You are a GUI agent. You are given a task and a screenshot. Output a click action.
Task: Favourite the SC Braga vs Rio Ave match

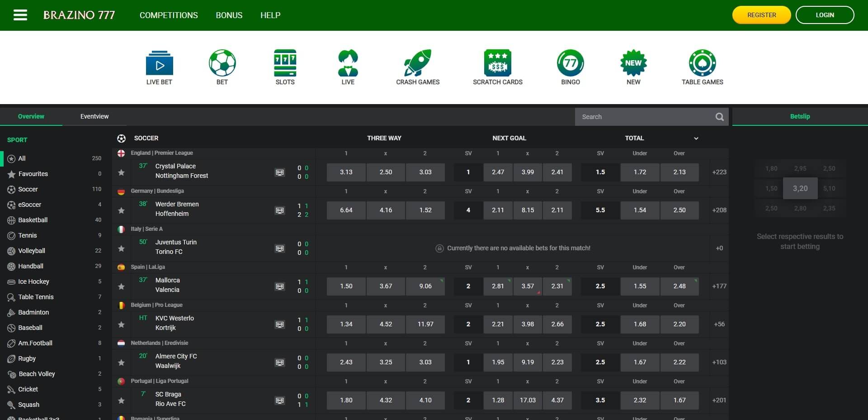(x=121, y=401)
